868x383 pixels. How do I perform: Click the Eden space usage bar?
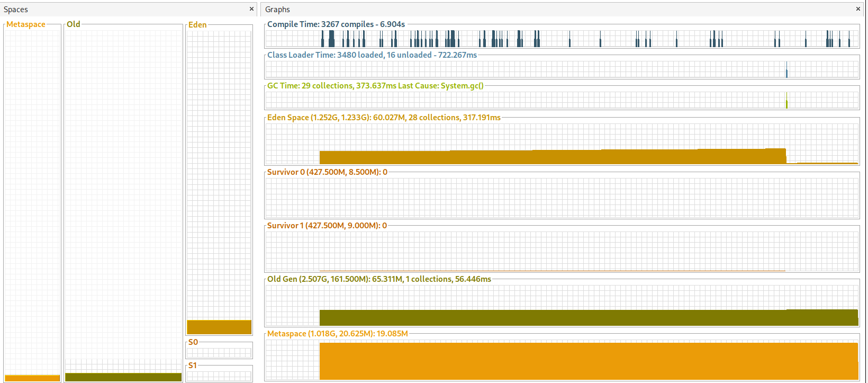pyautogui.click(x=219, y=327)
